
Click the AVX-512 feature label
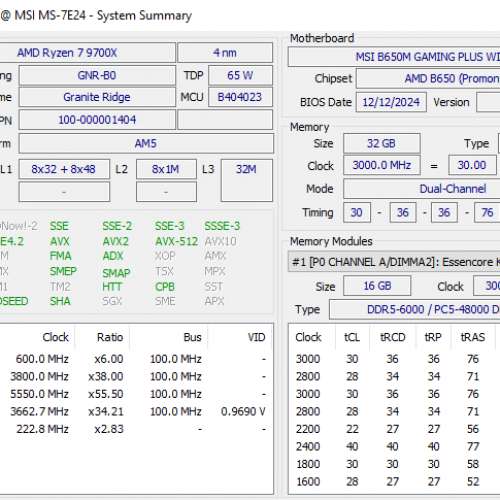click(177, 241)
